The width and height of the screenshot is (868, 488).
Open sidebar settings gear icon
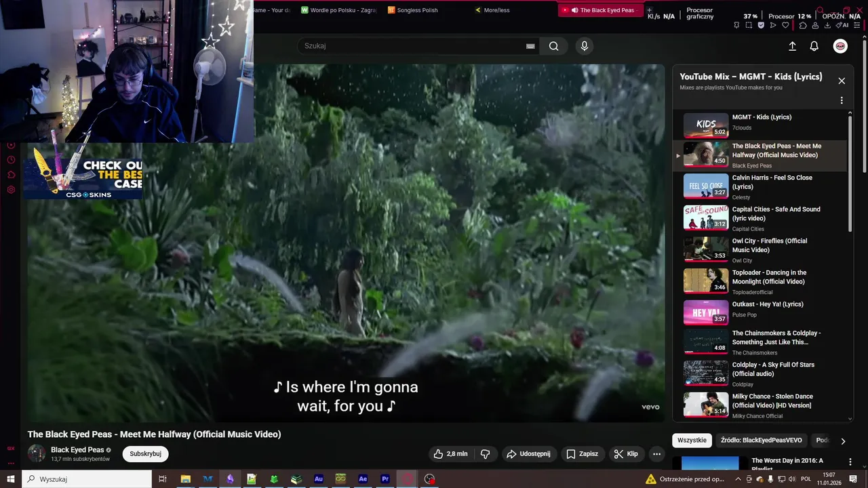click(11, 189)
